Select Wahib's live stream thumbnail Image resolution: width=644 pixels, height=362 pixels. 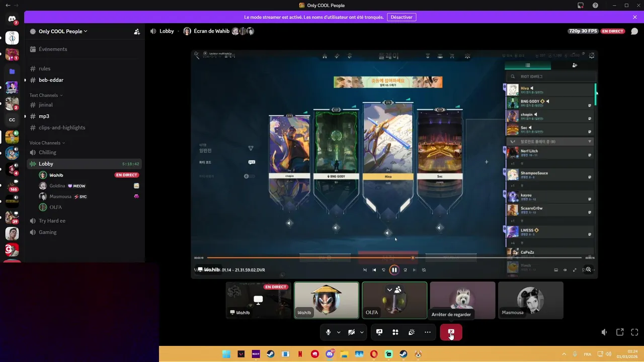click(x=258, y=300)
